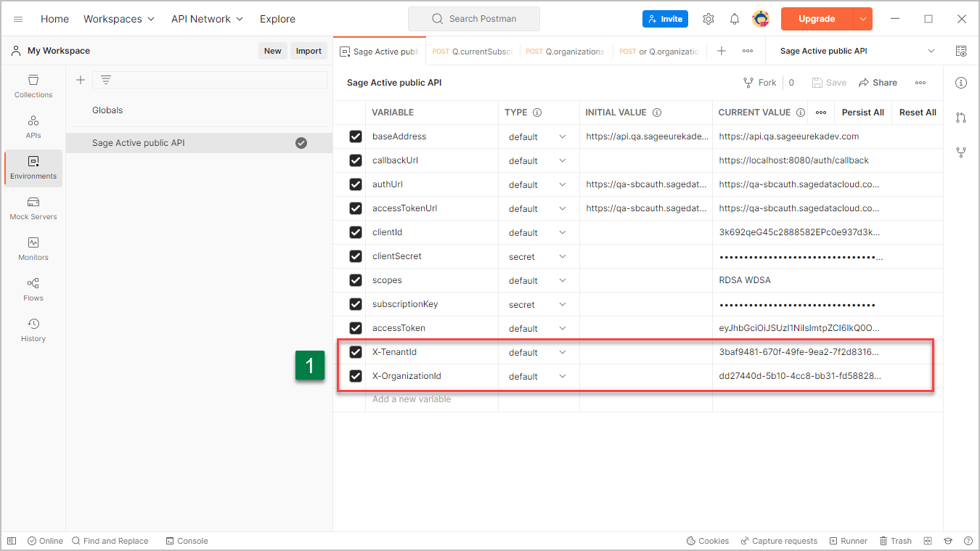Open the notifications bell icon
Screen dimensions: 980x551
coord(735,19)
